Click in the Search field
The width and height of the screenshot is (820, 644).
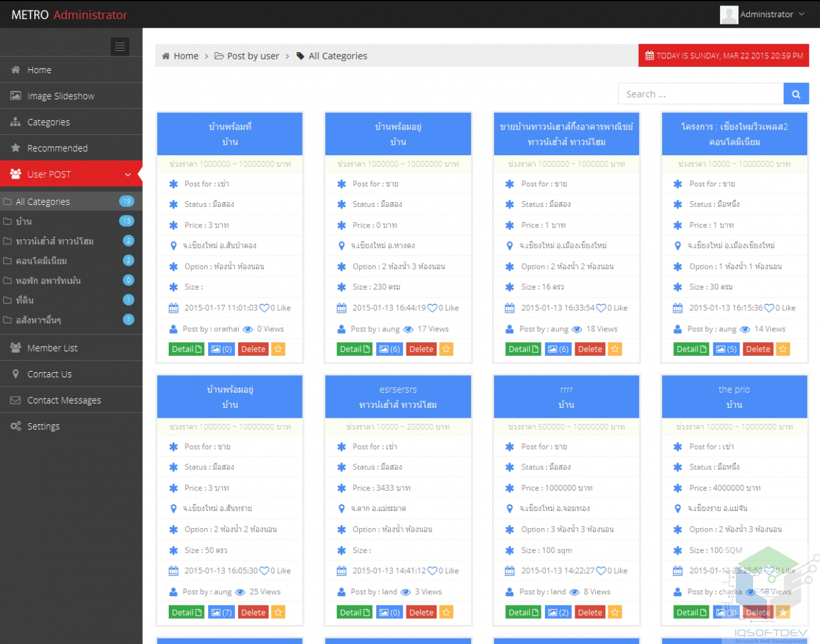pyautogui.click(x=701, y=94)
